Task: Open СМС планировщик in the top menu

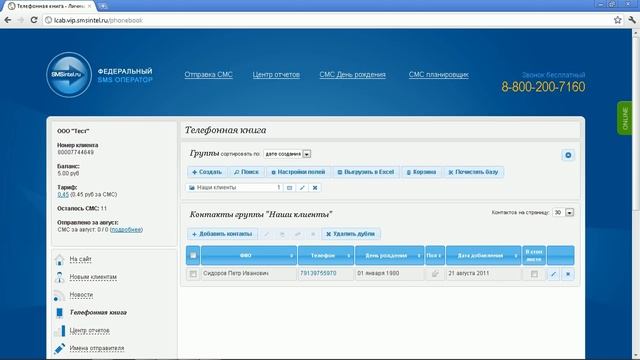Action: [x=438, y=75]
